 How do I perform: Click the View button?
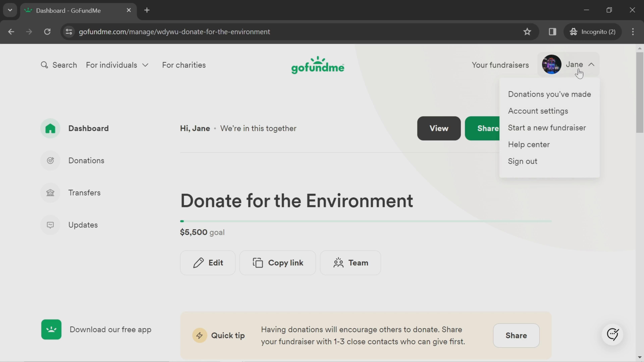tap(439, 128)
